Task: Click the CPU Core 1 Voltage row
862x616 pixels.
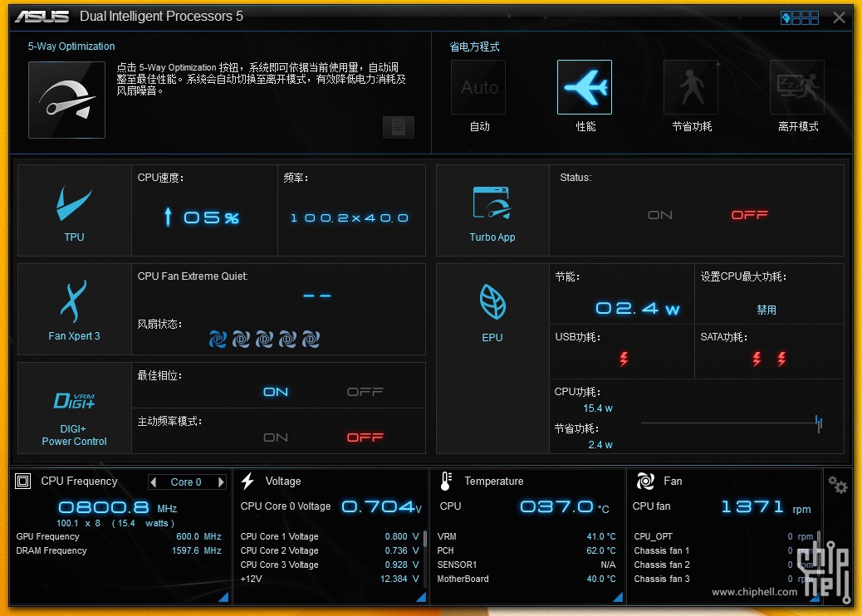Action: (330, 536)
